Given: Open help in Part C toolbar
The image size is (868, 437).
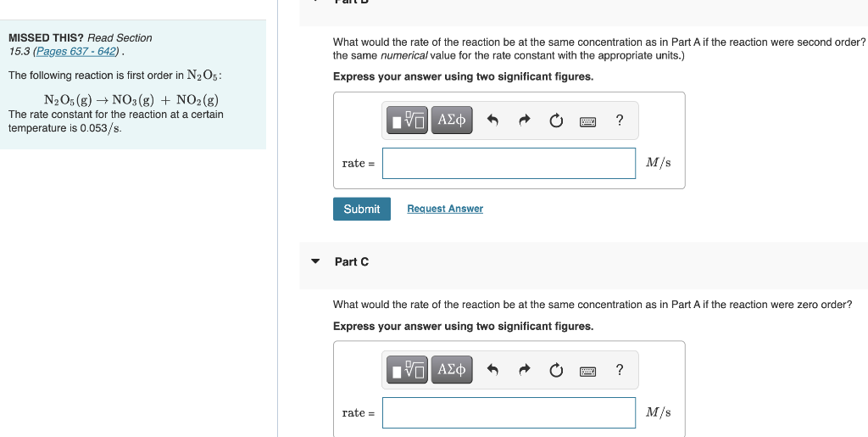Looking at the screenshot, I should pos(620,369).
